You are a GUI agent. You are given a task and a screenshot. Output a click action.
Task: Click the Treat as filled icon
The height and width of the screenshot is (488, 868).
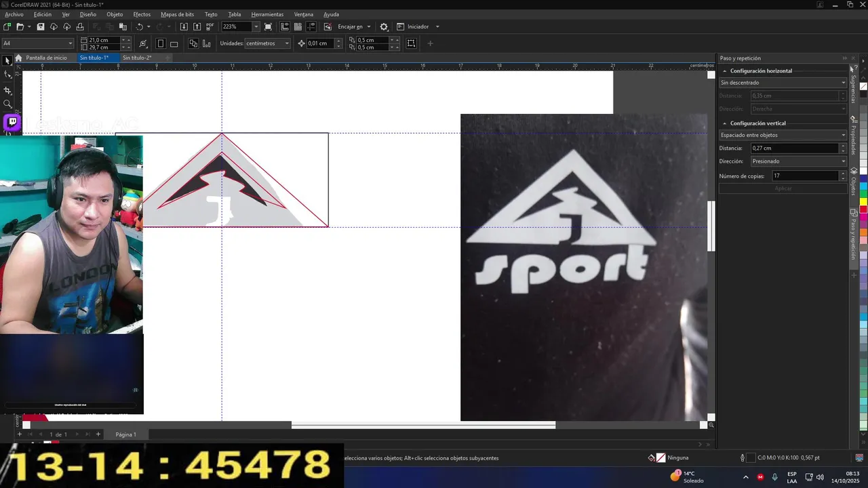(411, 43)
